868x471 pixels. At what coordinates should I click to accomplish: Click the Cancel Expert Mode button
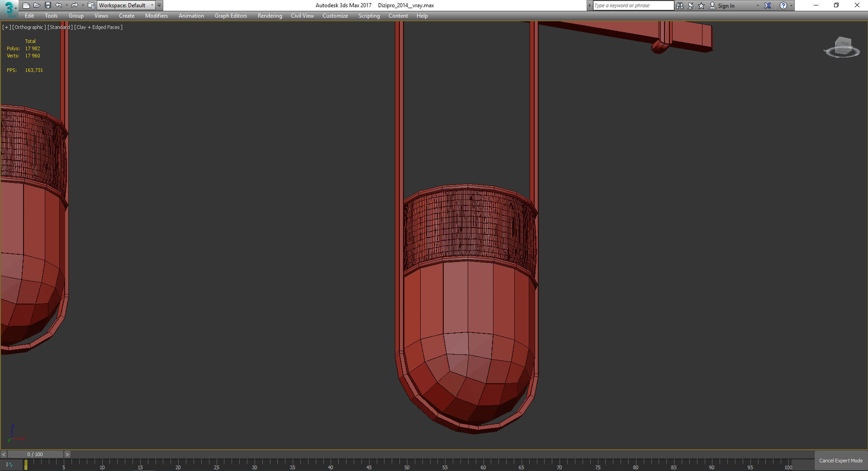[x=841, y=461]
